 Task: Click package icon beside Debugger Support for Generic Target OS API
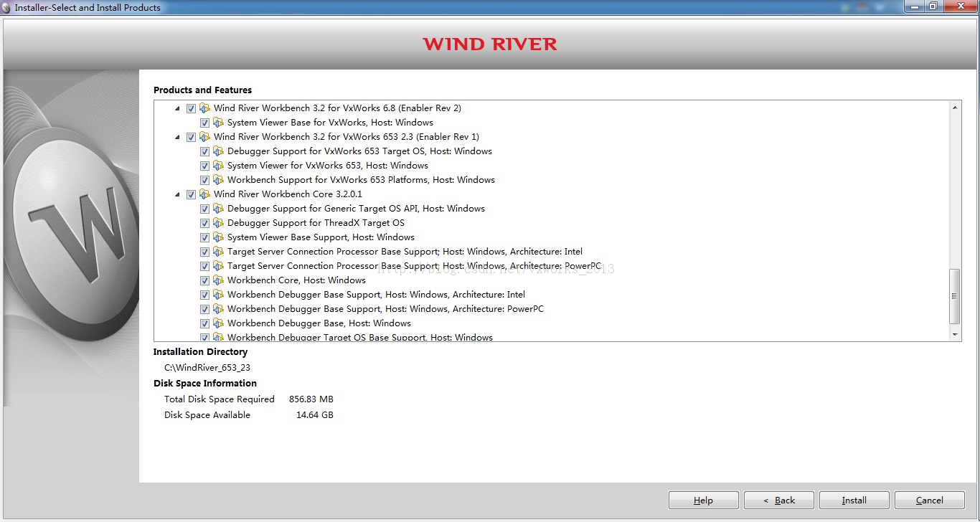(218, 209)
